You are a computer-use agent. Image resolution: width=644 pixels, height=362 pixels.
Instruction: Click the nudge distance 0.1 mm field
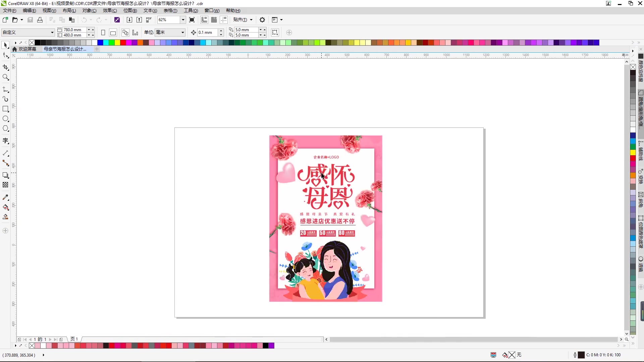point(207,33)
